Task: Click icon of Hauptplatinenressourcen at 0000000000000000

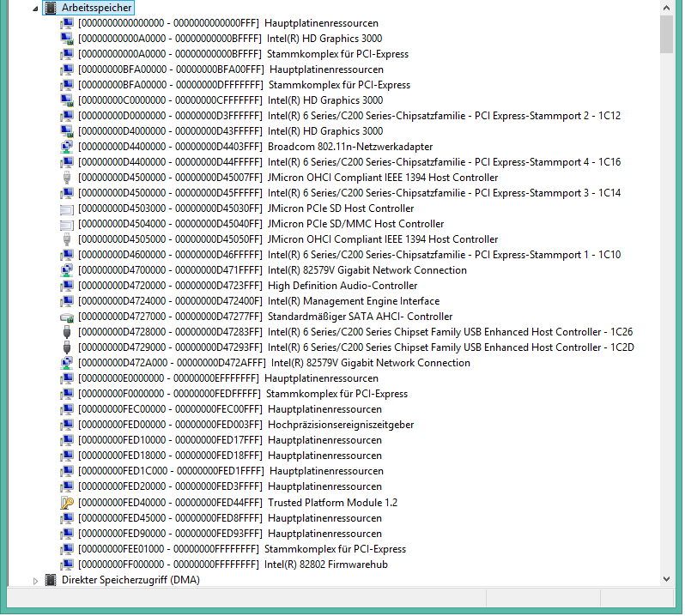Action: click(67, 23)
